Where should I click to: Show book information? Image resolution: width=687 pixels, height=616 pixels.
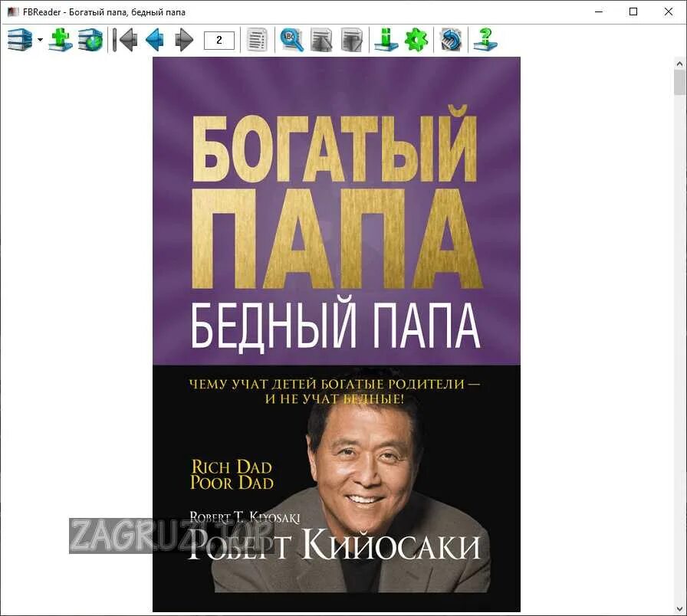tap(386, 40)
